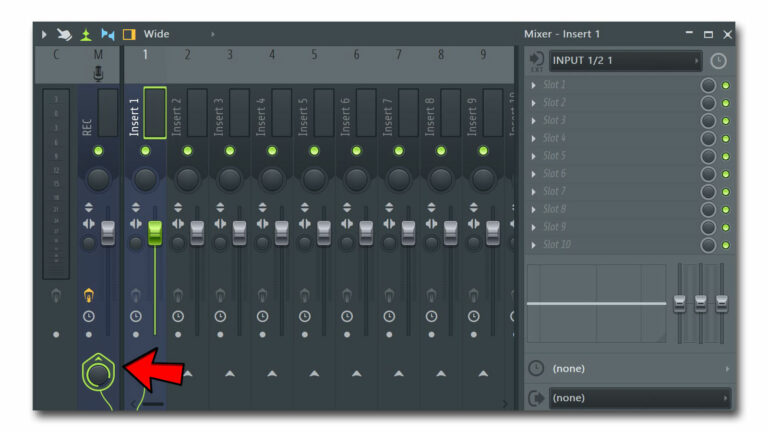Image resolution: width=768 pixels, height=432 pixels.
Task: Expand the Slot 1 effect menu
Action: coord(533,85)
